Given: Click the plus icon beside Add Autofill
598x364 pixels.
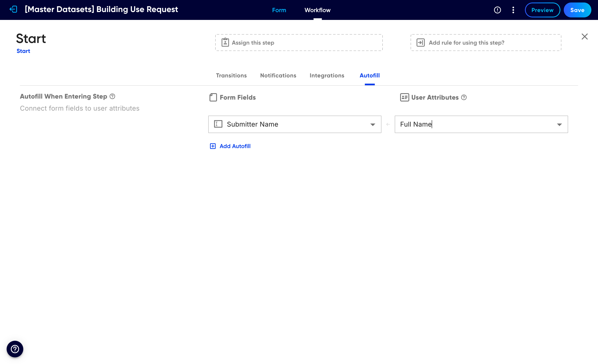Looking at the screenshot, I should coord(213,146).
